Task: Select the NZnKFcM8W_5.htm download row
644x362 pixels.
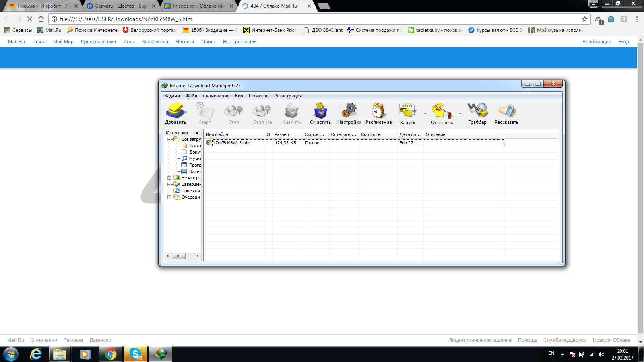Action: tap(354, 143)
